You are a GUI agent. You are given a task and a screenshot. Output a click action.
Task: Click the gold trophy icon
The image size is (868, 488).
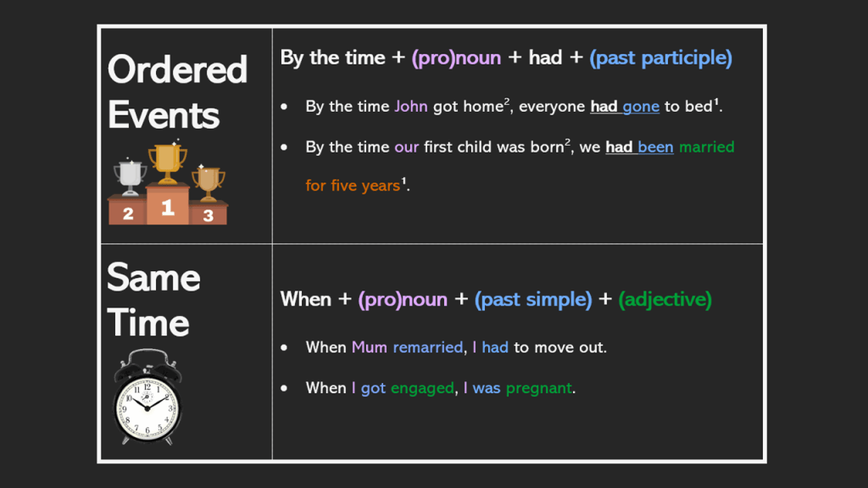(167, 162)
